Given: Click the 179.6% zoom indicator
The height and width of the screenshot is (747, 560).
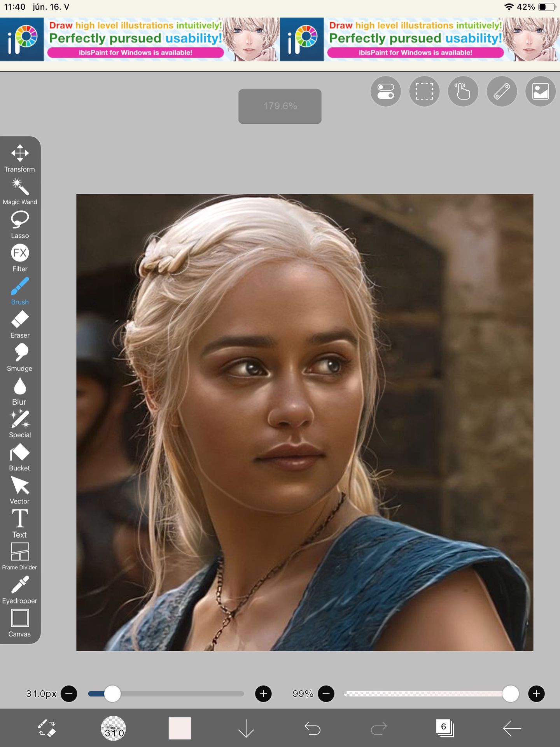Looking at the screenshot, I should [x=280, y=106].
